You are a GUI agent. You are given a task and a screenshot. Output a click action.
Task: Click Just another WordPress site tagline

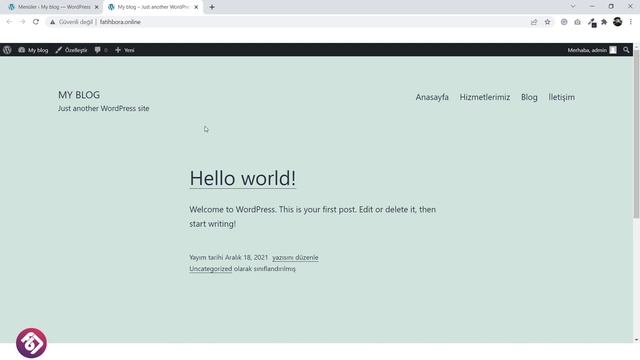tap(104, 109)
